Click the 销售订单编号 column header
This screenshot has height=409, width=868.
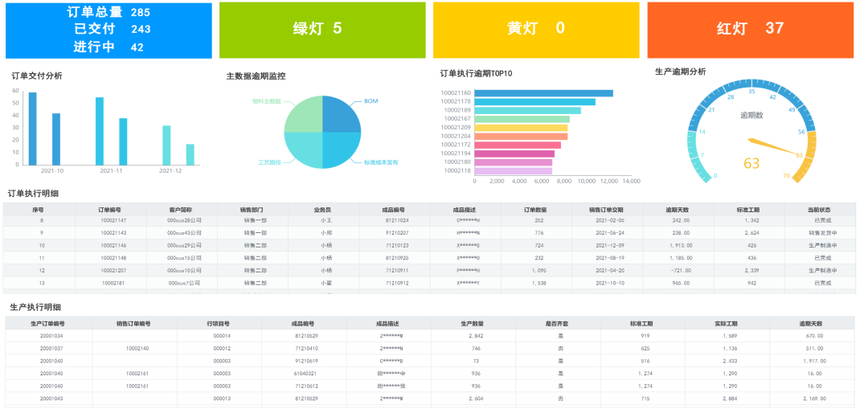[x=133, y=323]
